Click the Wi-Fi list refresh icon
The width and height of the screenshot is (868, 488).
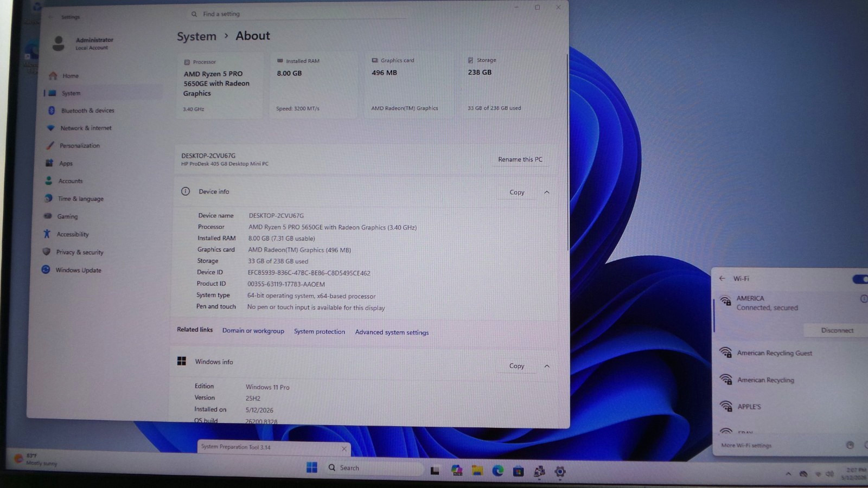pyautogui.click(x=850, y=445)
